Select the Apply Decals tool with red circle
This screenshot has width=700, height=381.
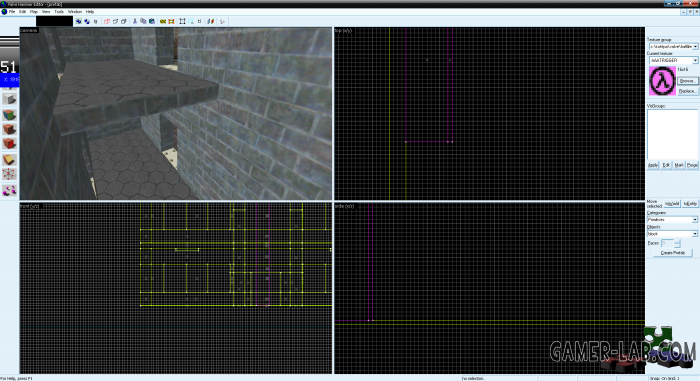9,144
